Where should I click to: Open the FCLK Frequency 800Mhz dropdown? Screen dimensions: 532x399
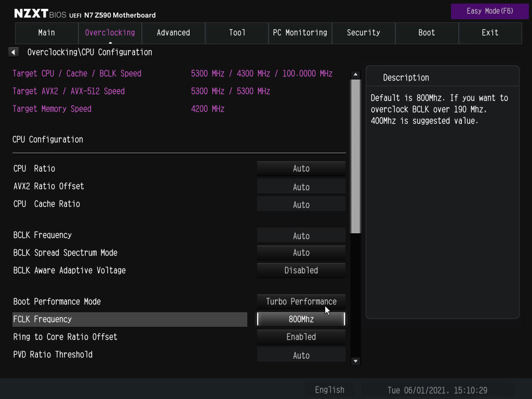coord(301,320)
